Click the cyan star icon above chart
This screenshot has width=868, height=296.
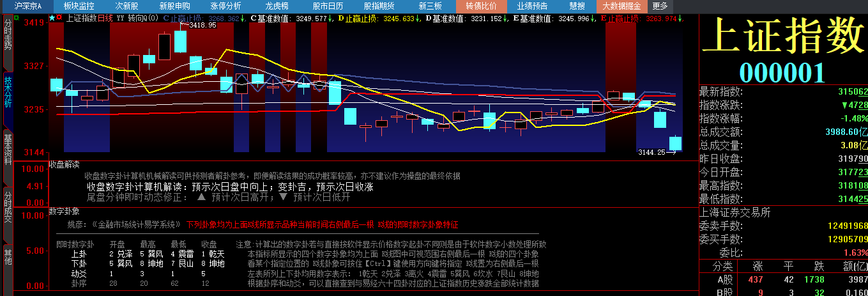click(x=52, y=18)
